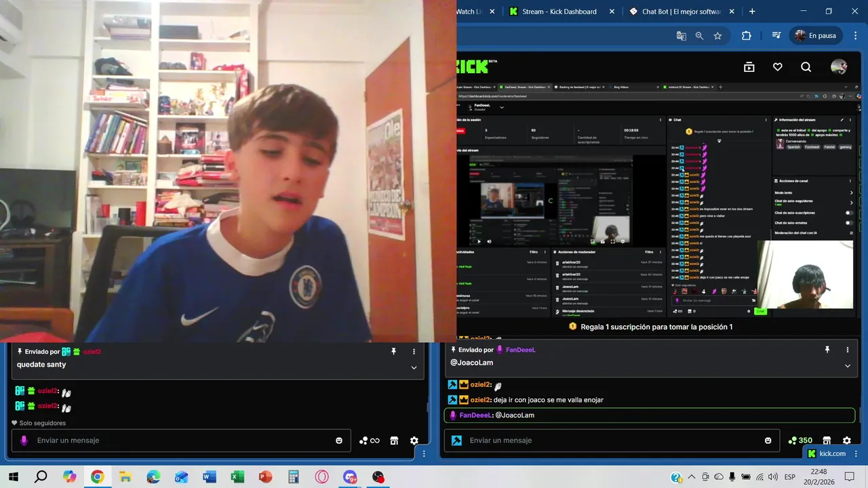Open Windows taskbar search
Viewport: 868px width, 488px height.
point(41,477)
